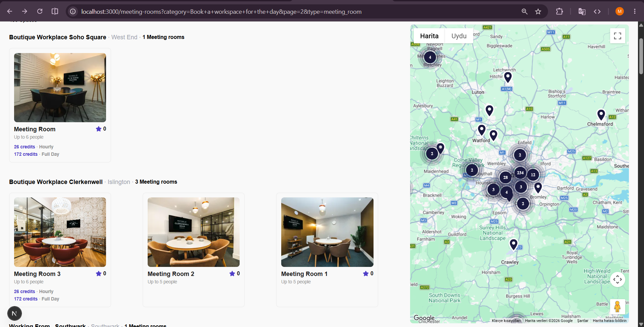View site information for localhost
Viewport: 644px width, 327px height.
[x=73, y=12]
